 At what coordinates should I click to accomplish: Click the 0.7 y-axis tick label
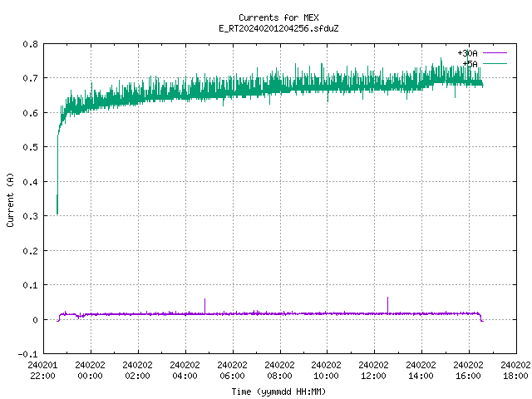(30, 78)
